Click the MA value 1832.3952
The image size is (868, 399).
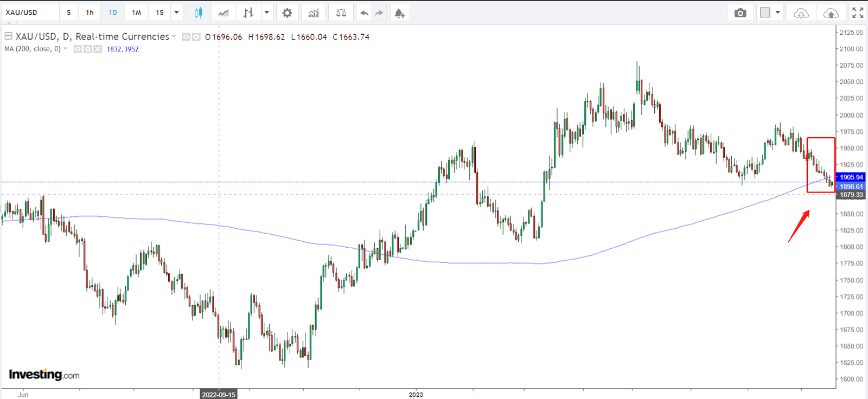coord(123,49)
